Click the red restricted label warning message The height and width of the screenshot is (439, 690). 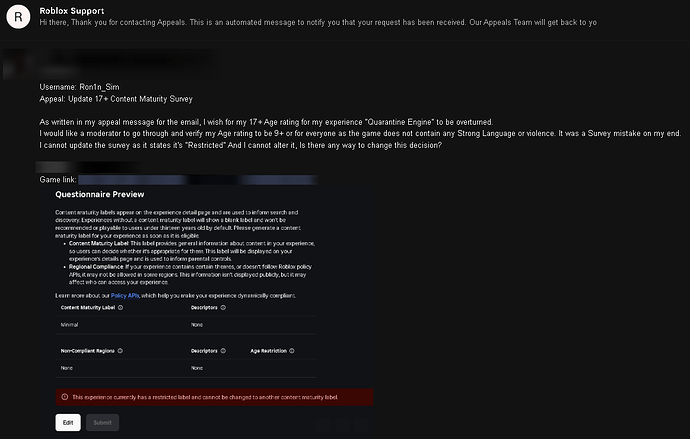pyautogui.click(x=205, y=397)
